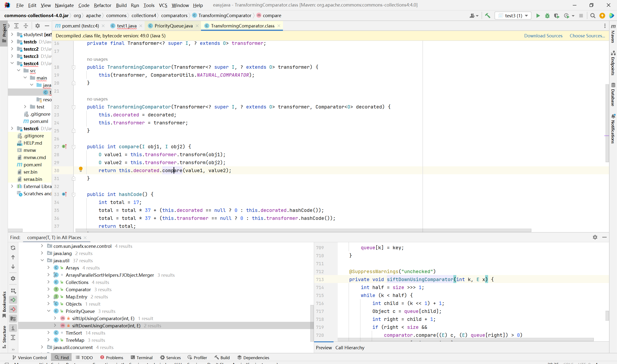The image size is (617, 364).
Task: Close the compare(T, T) Find tab
Action: pos(85,237)
